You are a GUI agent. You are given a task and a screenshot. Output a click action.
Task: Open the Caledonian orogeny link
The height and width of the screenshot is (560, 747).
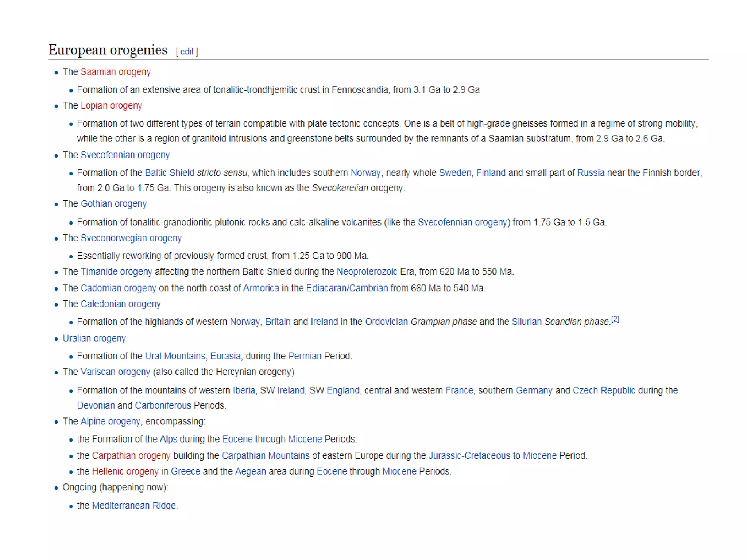pyautogui.click(x=120, y=304)
